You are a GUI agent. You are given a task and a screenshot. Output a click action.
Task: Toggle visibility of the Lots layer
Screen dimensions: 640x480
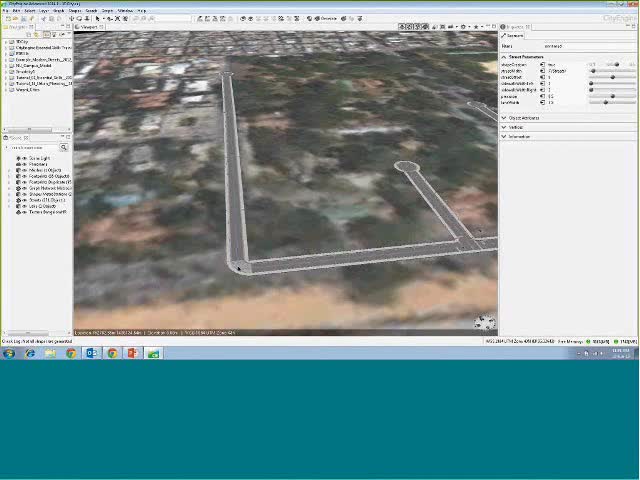[24, 206]
